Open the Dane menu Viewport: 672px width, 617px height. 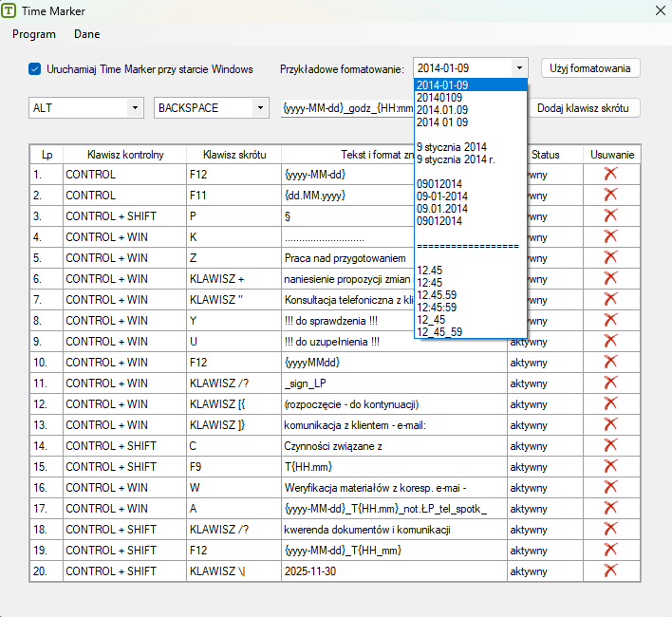[86, 34]
